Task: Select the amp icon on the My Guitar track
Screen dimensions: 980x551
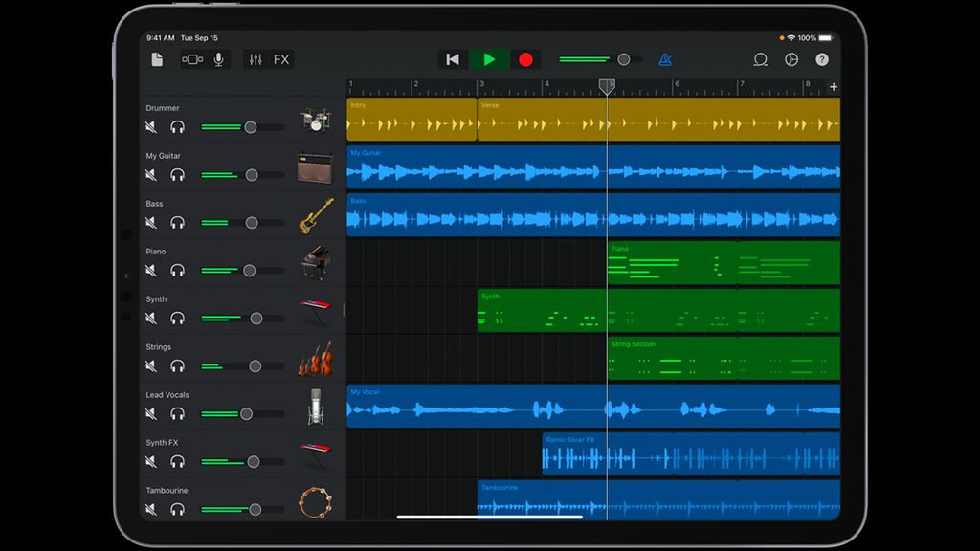Action: point(316,166)
